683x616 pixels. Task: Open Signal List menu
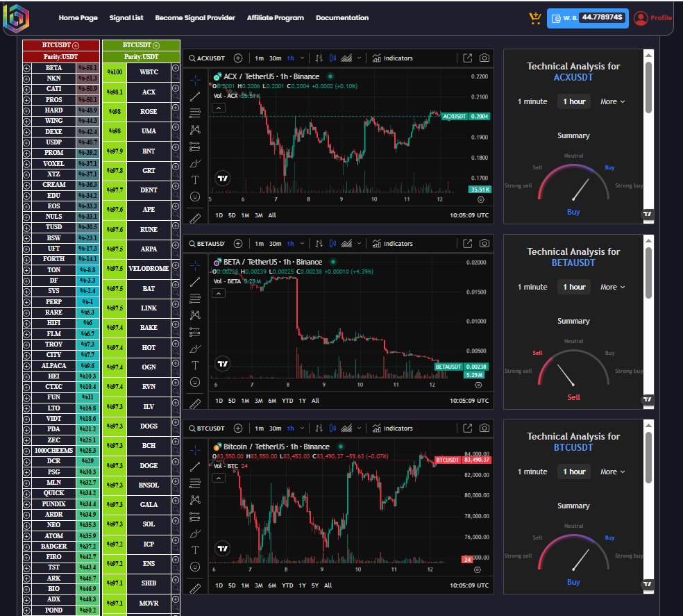(126, 18)
